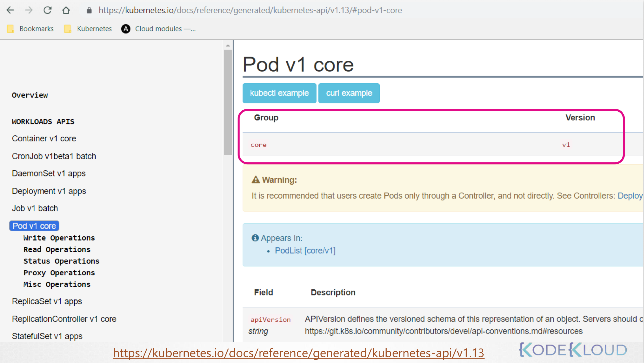Click the browser forward arrow
This screenshot has width=644, height=363.
tap(29, 10)
